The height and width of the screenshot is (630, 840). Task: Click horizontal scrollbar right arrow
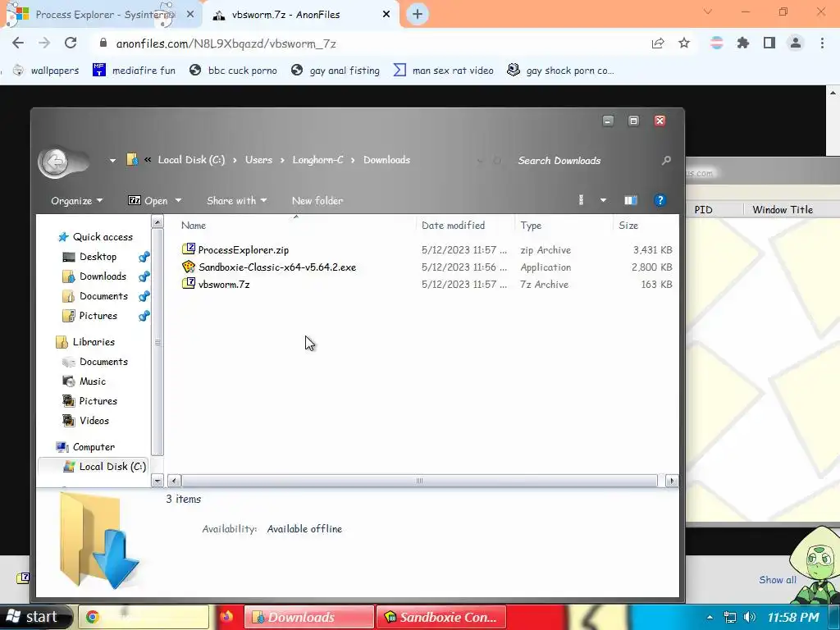coord(672,481)
